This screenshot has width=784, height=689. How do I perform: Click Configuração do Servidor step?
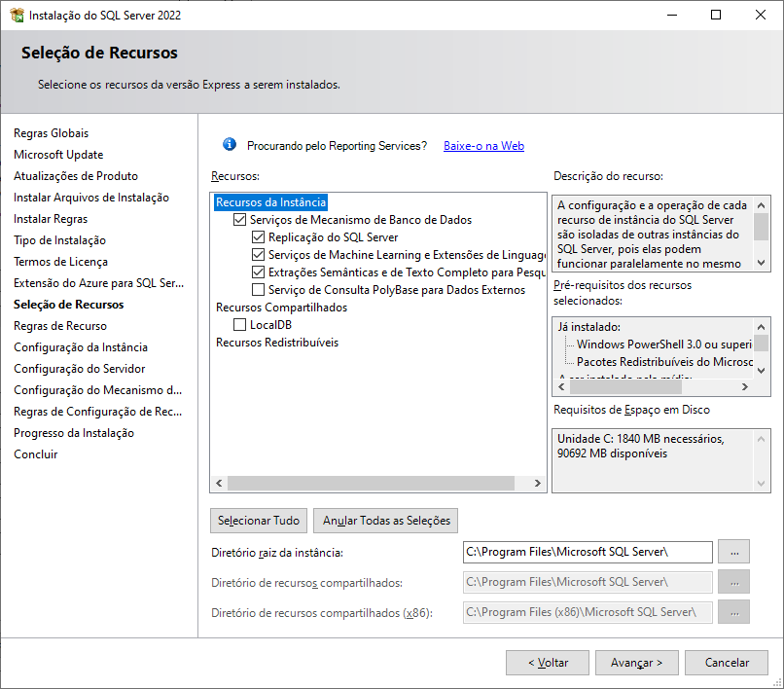(x=80, y=369)
